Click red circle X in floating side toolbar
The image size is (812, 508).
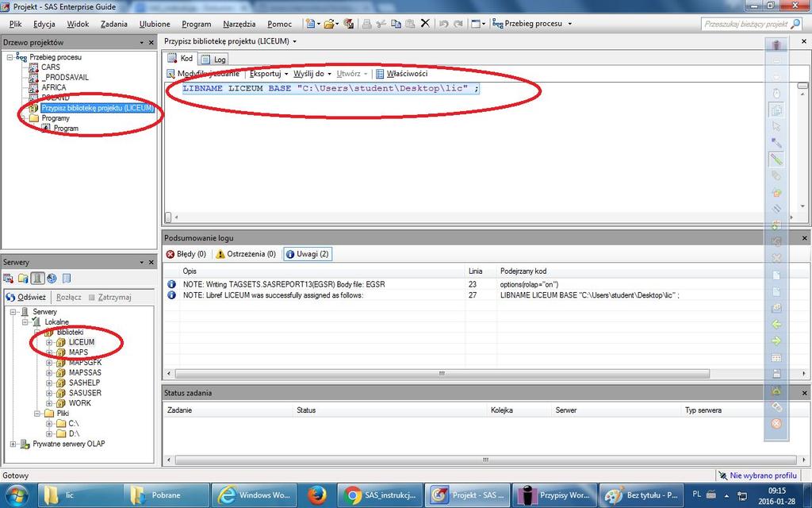[776, 424]
